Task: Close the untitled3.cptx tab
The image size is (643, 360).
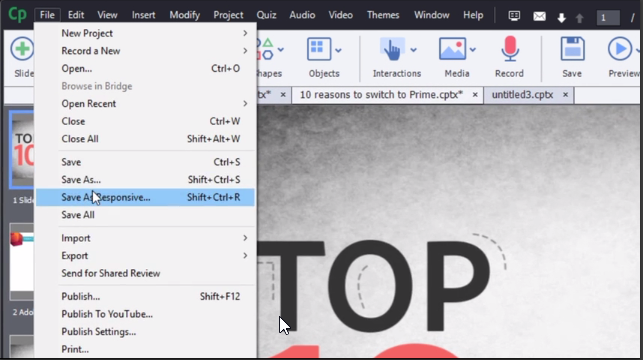Action: click(565, 95)
